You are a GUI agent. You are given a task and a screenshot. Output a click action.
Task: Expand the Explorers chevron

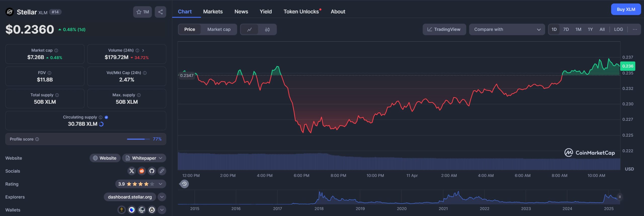(x=162, y=197)
